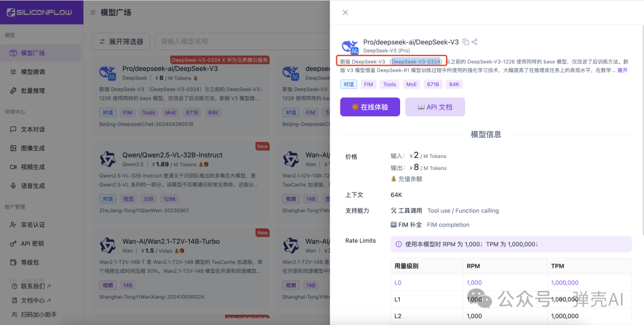Open 语音生成 in the sidebar

[41, 186]
